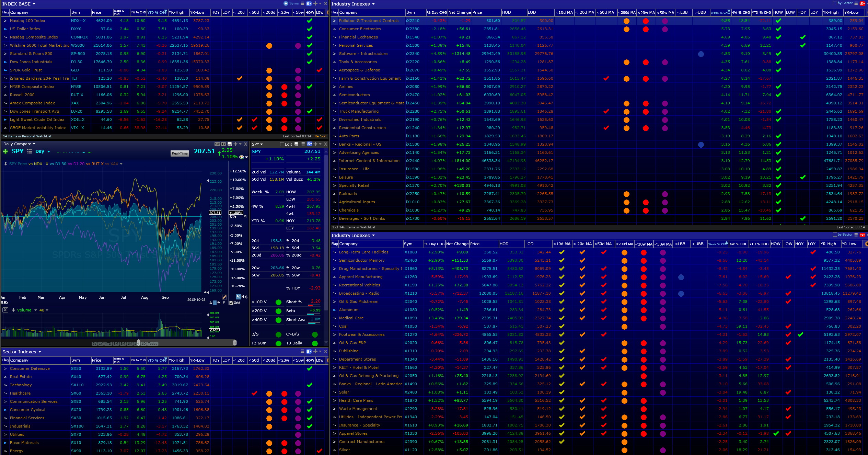Click the INDEX BASE panel blue S symbol-link icon
Viewport: 868px width, 455px height.
309,3
